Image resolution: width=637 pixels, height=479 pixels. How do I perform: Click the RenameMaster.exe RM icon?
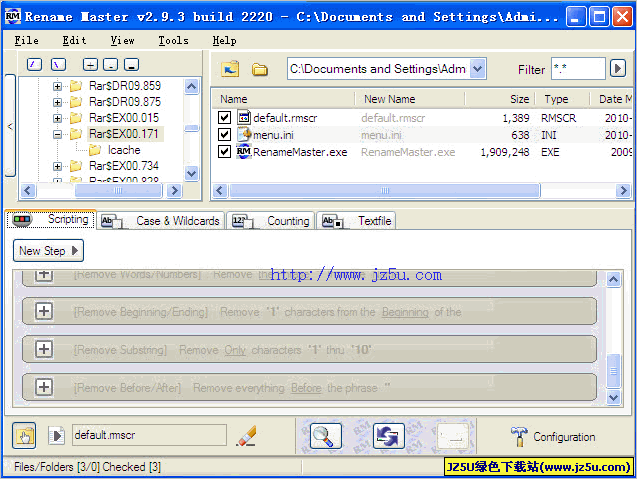pyautogui.click(x=244, y=152)
